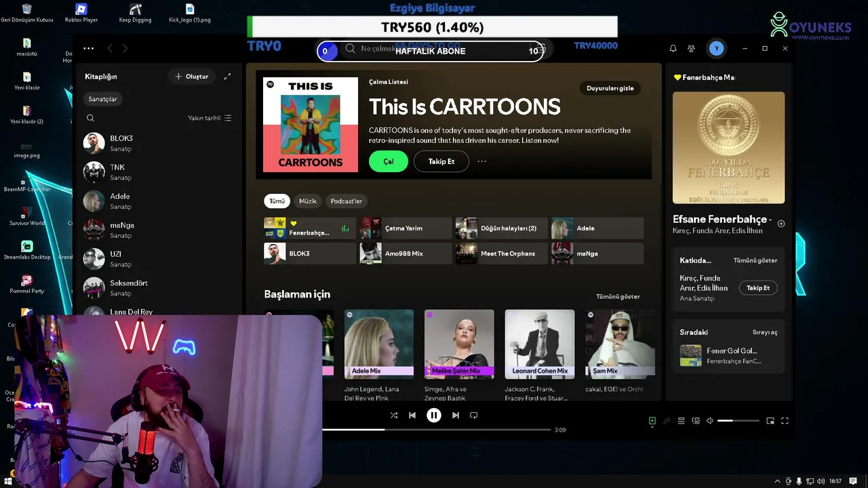Open Connect to a device icon
Screen dimensions: 868x488
point(696,421)
